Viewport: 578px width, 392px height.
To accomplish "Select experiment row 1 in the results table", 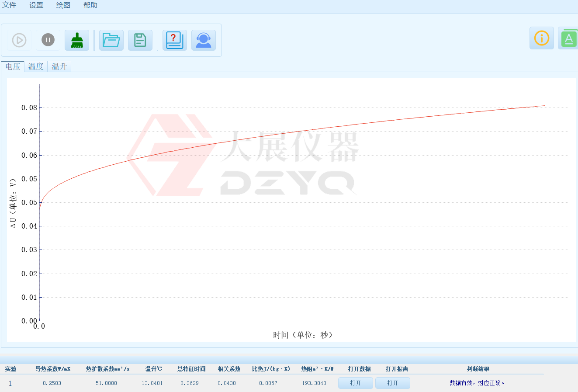I will [x=10, y=383].
